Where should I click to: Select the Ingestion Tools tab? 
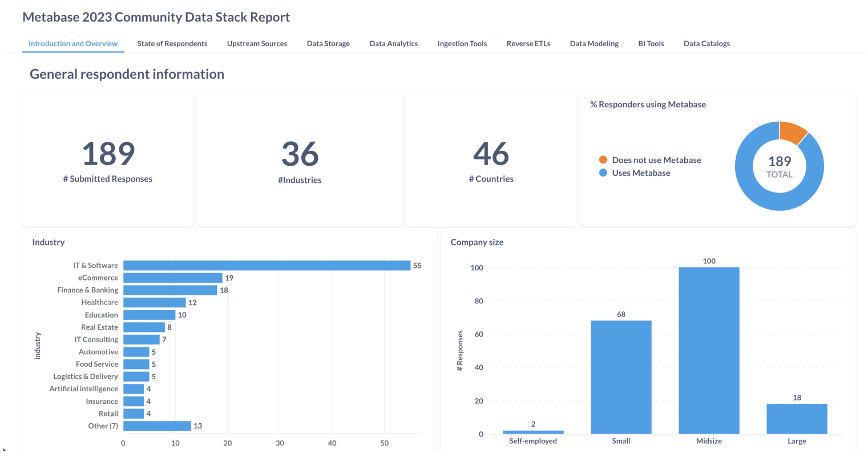coord(462,43)
